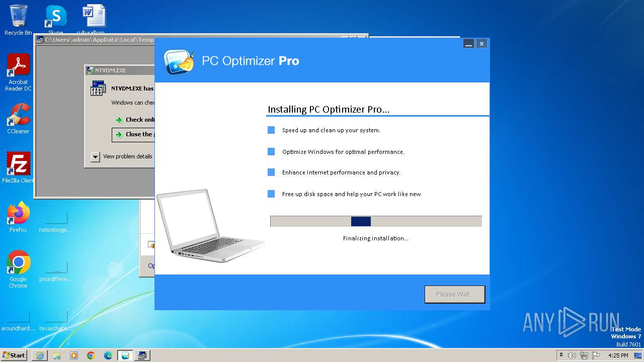Click bullet beside Optimize Windows
This screenshot has height=362, width=644.
(x=271, y=152)
